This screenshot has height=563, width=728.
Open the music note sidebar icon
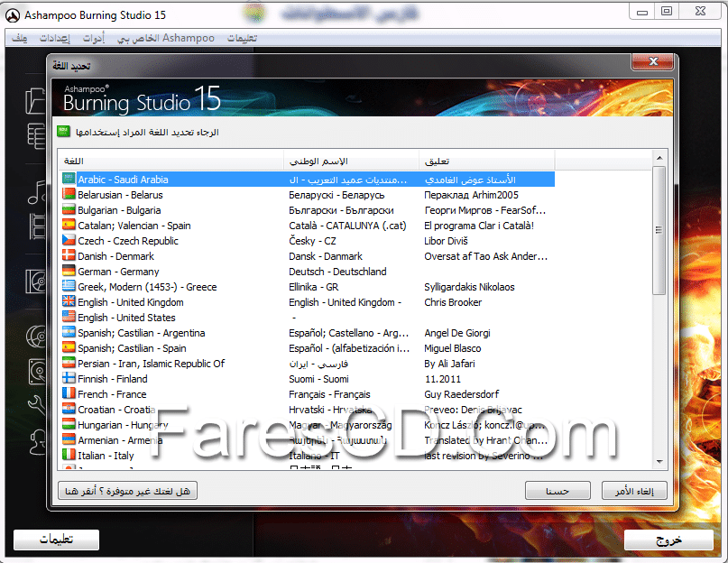click(x=36, y=192)
